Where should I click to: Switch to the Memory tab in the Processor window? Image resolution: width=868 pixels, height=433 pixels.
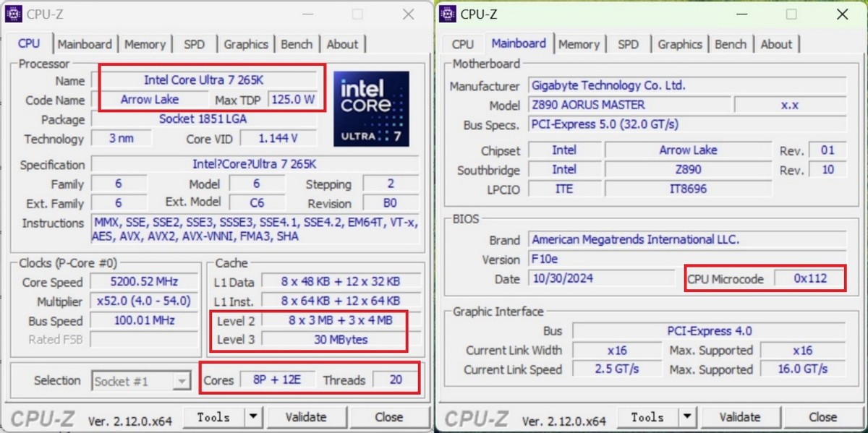coord(145,44)
